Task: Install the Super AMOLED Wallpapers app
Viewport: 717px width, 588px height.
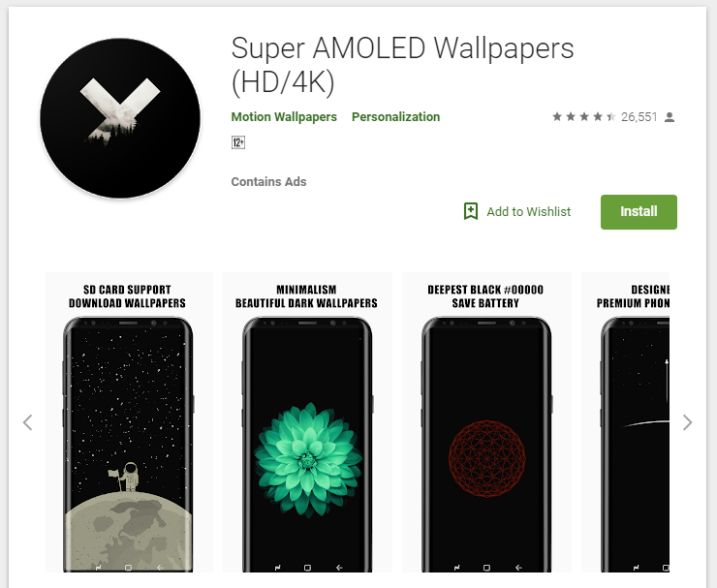Action: pos(639,212)
